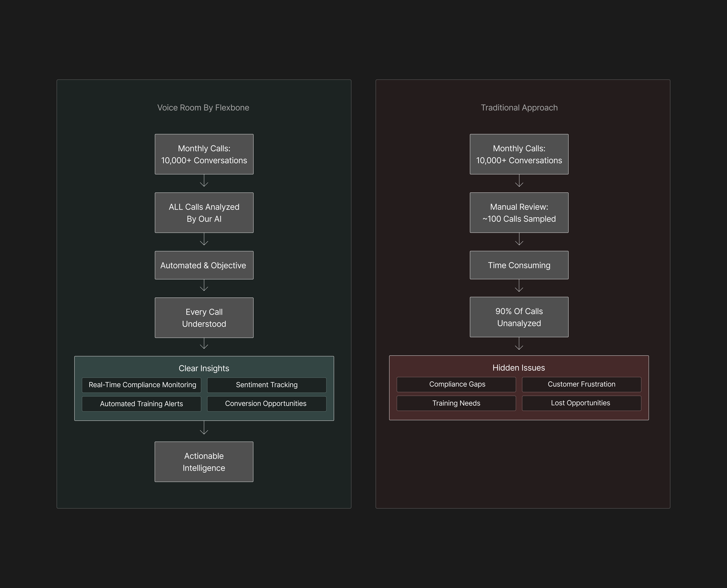This screenshot has height=588, width=727.
Task: Click the Customer Frustration tile
Action: 582,384
